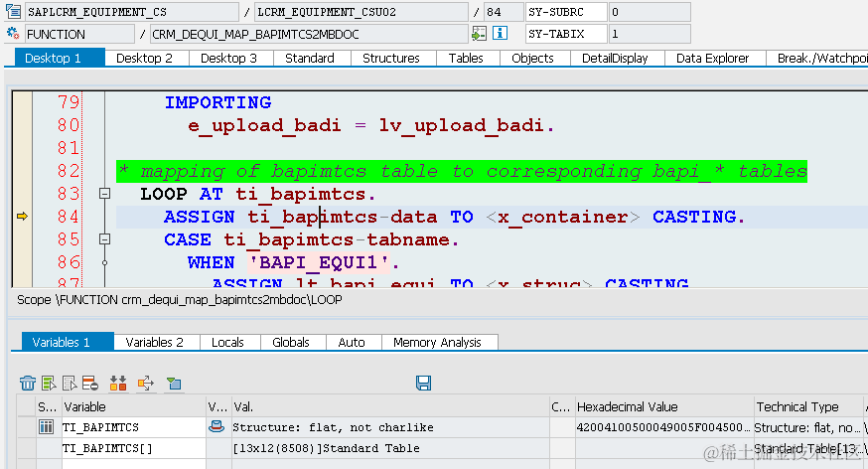This screenshot has height=469, width=868.
Task: Open the Data Explorer tab
Action: (x=713, y=59)
